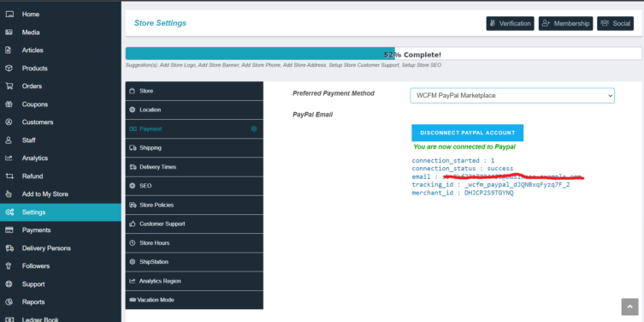
Task: Open the ShipStation tab
Action: (194, 262)
